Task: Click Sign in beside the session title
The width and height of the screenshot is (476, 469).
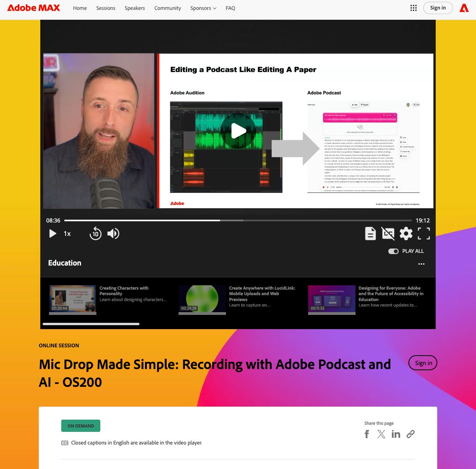Action: click(423, 363)
